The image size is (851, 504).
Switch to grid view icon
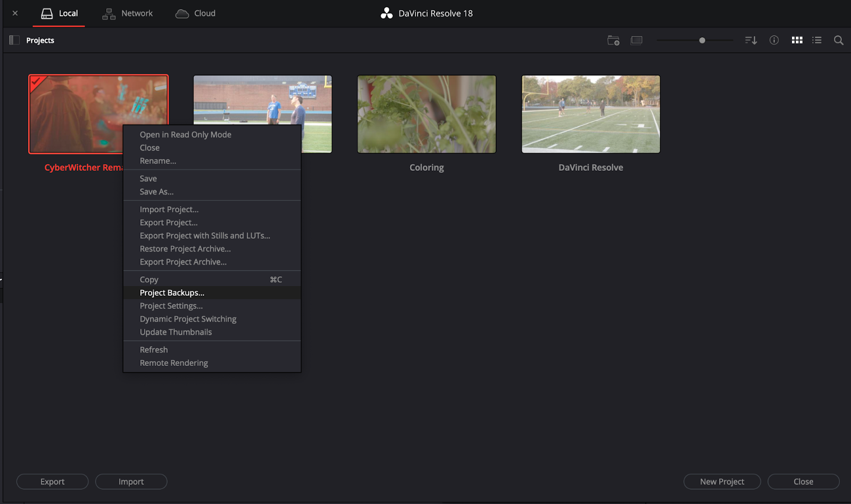click(796, 40)
